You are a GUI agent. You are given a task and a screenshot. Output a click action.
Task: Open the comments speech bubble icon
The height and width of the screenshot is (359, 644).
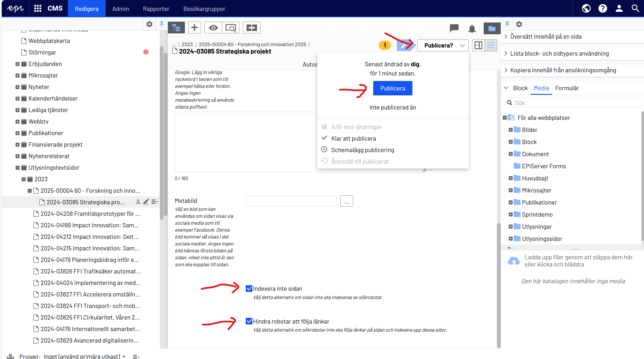tap(454, 28)
